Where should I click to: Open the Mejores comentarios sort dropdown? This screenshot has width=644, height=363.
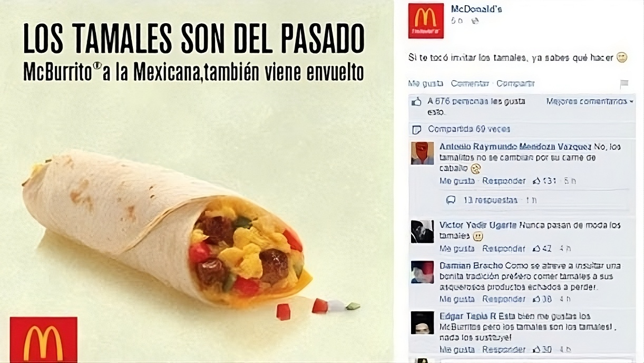tap(590, 101)
